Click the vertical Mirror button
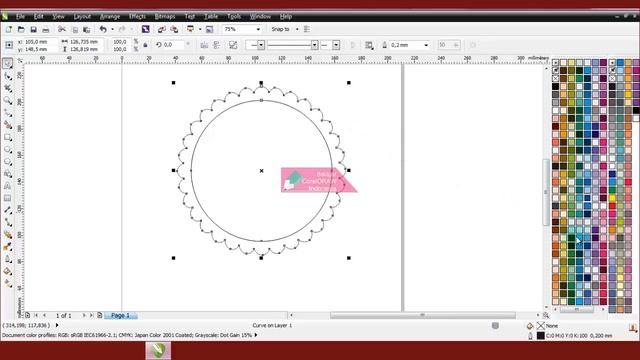This screenshot has width=640, height=360. (217, 45)
